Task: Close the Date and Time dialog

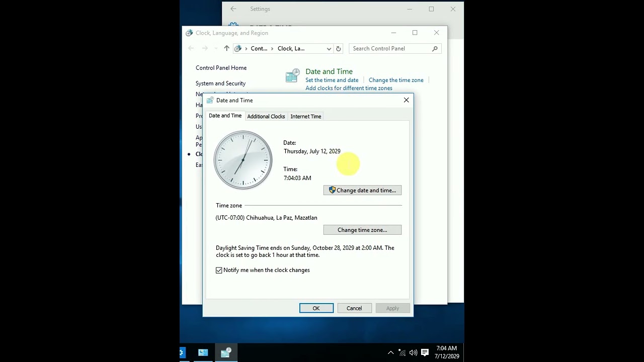Action: 406,100
